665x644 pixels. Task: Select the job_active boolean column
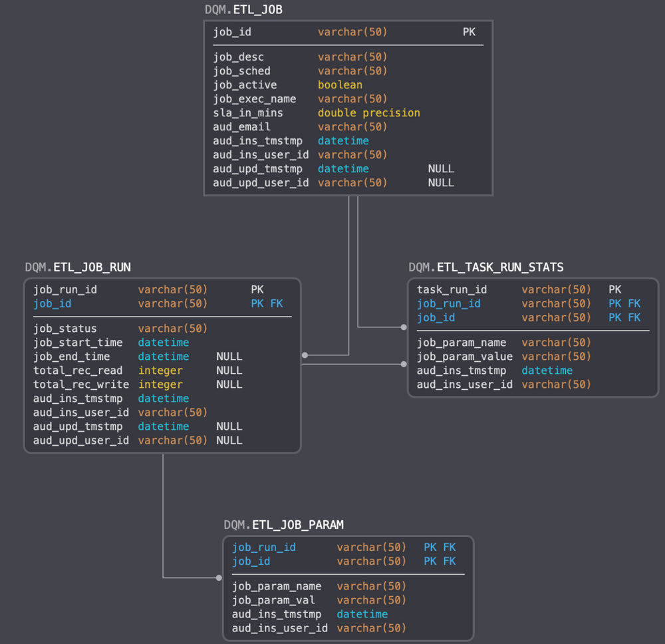coord(245,85)
